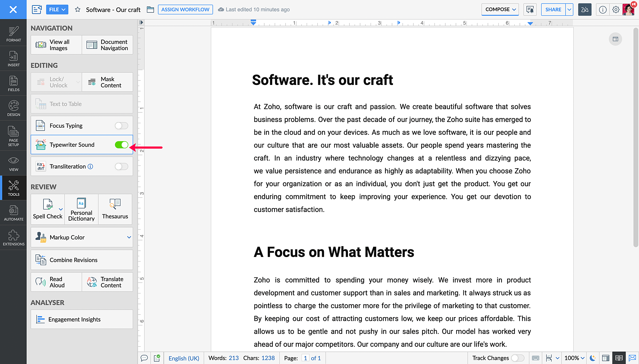Screen dimensions: 639x364
Task: Disable the Typewriter Sound toggle
Action: [121, 145]
